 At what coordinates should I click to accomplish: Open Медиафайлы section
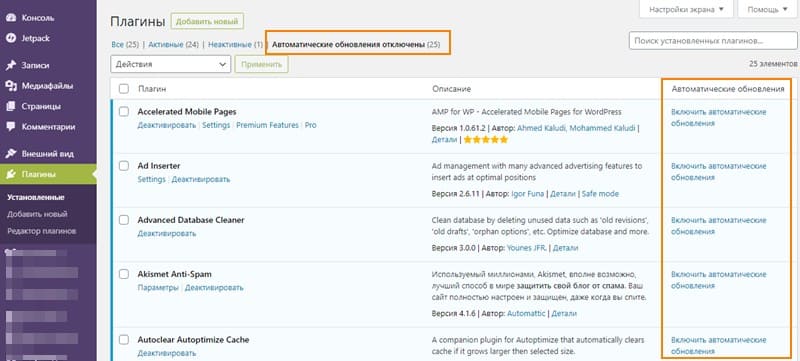[x=48, y=86]
